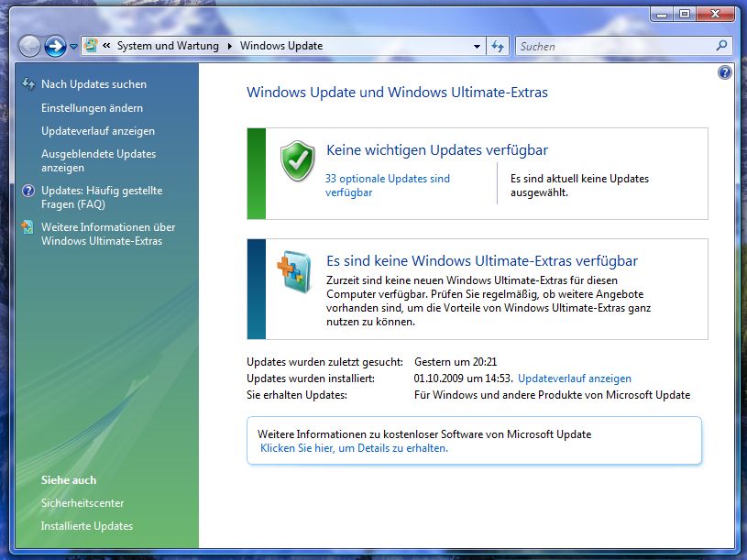This screenshot has width=747, height=560.
Task: Click 'Weitere Informationen zu kostenloser Software' text
Action: (x=424, y=434)
